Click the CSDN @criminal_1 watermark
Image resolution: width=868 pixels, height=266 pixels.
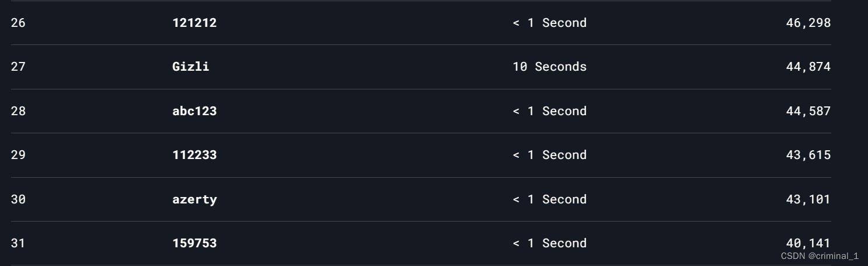click(x=820, y=256)
